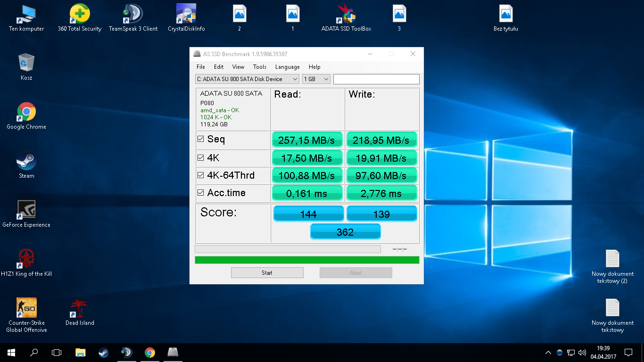The image size is (644, 362).
Task: Launch CrystalDiskInfo from the desktop
Action: pyautogui.click(x=186, y=18)
